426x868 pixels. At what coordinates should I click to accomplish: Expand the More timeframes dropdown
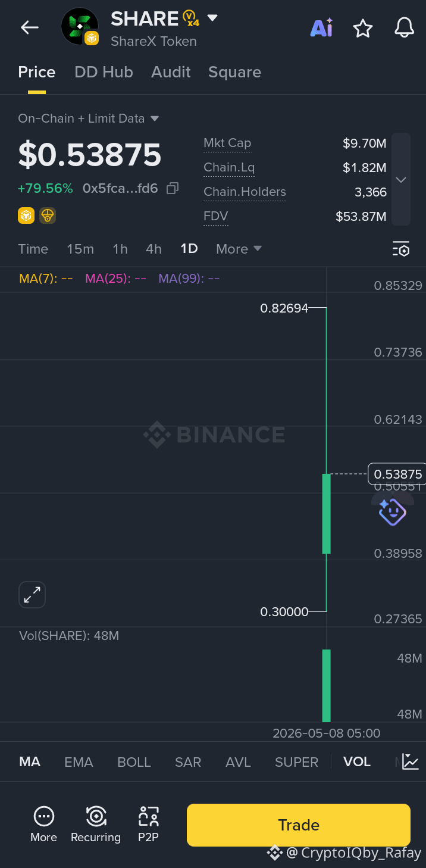pos(239,249)
